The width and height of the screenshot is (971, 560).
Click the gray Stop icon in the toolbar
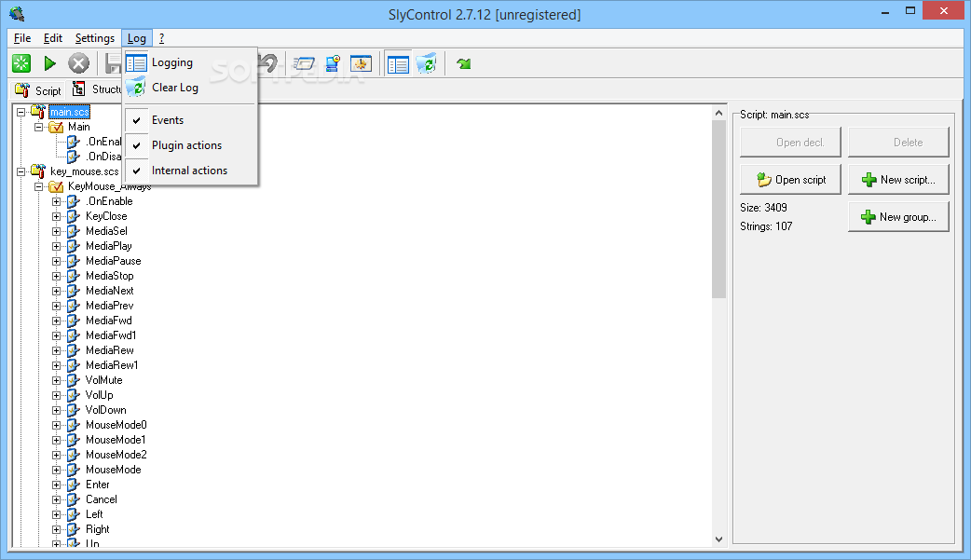click(78, 63)
